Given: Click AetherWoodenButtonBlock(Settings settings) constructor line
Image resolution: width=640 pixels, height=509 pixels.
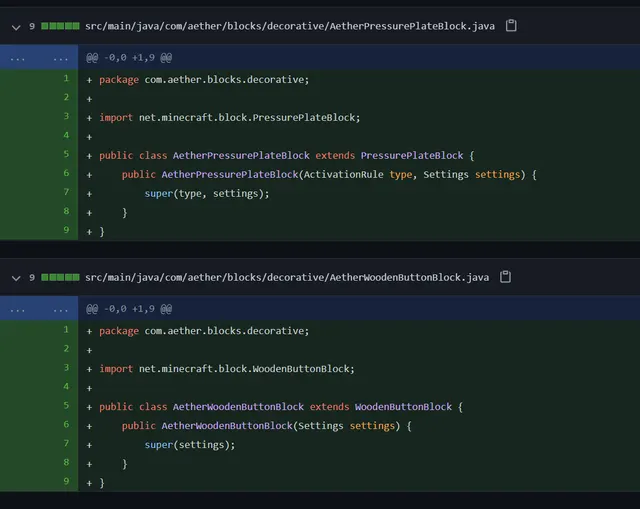Looking at the screenshot, I should click(x=267, y=426).
